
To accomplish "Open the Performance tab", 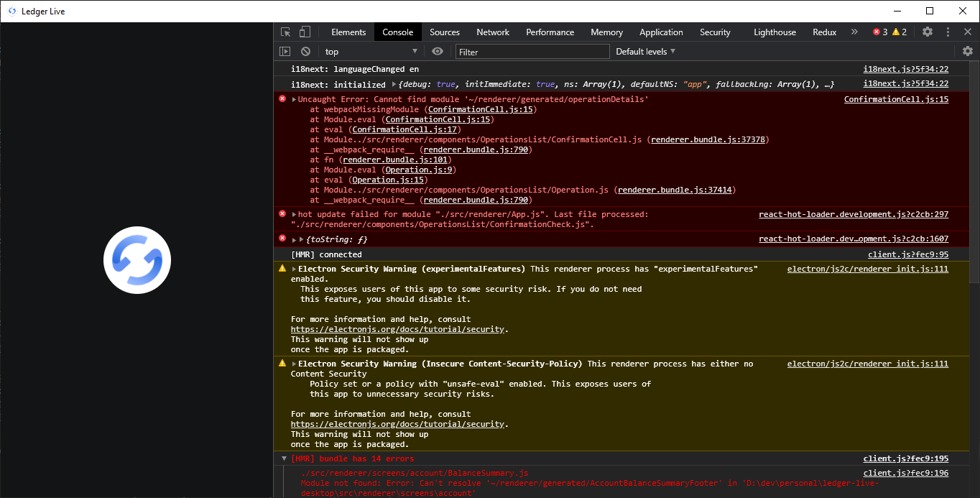I will click(x=550, y=32).
